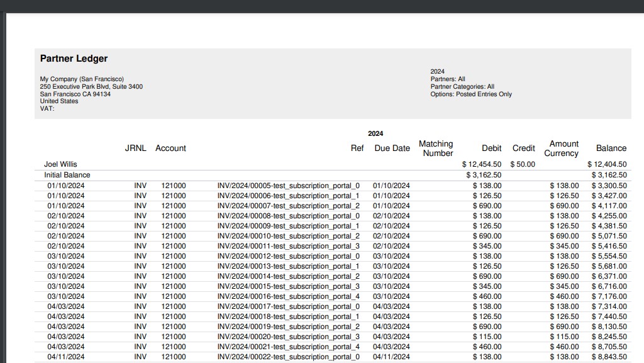Click the total credit $ 50.00
The image size is (644, 363).
pyautogui.click(x=523, y=164)
